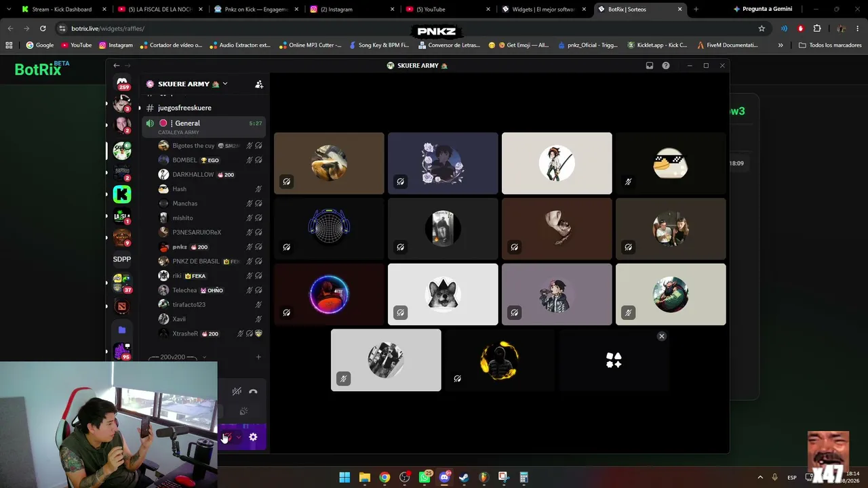Viewport: 868px width, 488px height.
Task: Go back with Discord's back arrow
Action: pos(117,66)
